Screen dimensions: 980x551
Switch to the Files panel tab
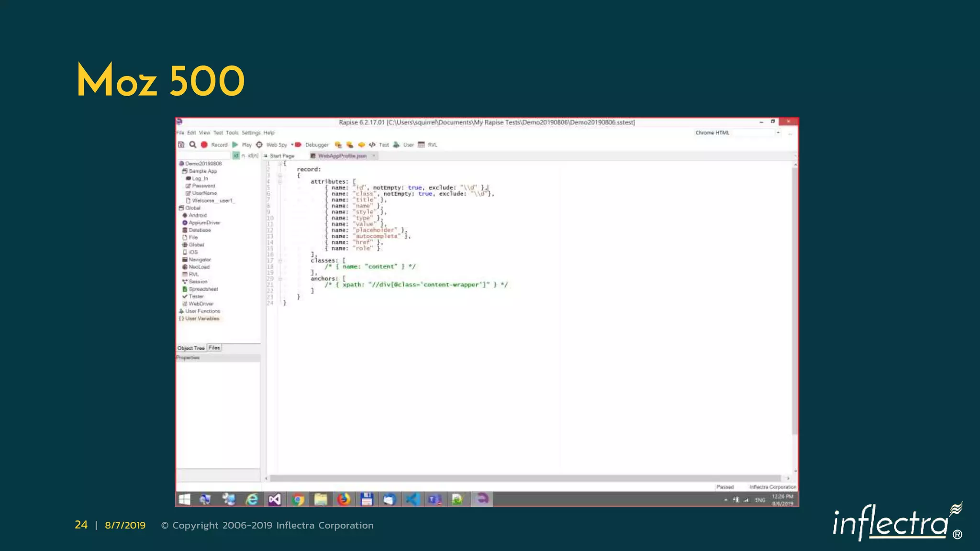coord(214,348)
